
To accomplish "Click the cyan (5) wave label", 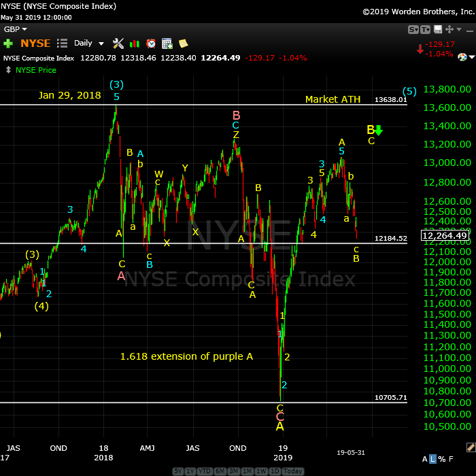I will (409, 90).
